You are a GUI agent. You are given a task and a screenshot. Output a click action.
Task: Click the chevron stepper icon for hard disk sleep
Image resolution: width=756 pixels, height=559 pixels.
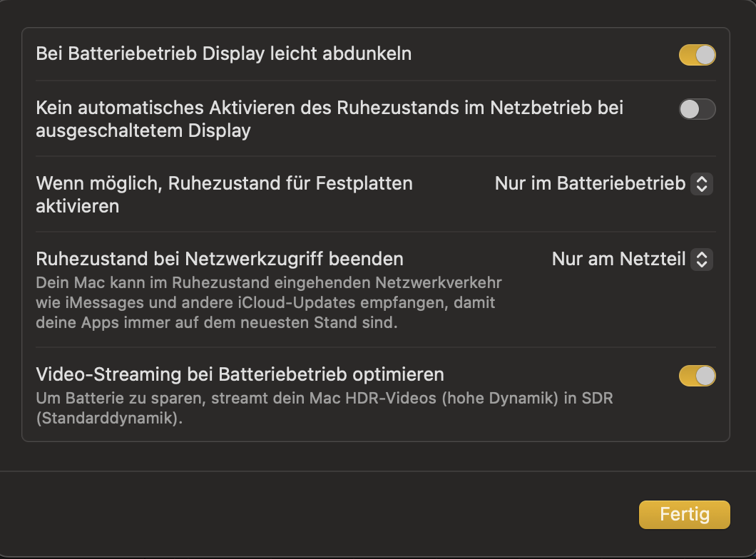coord(702,184)
